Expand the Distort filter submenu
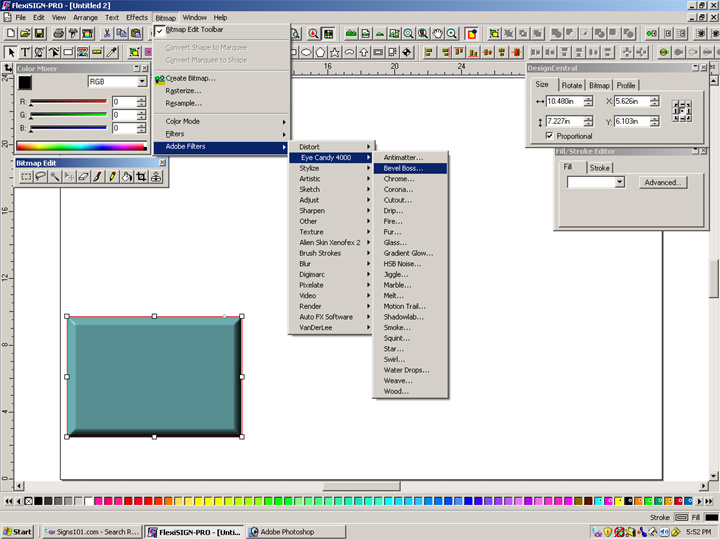 pyautogui.click(x=331, y=147)
